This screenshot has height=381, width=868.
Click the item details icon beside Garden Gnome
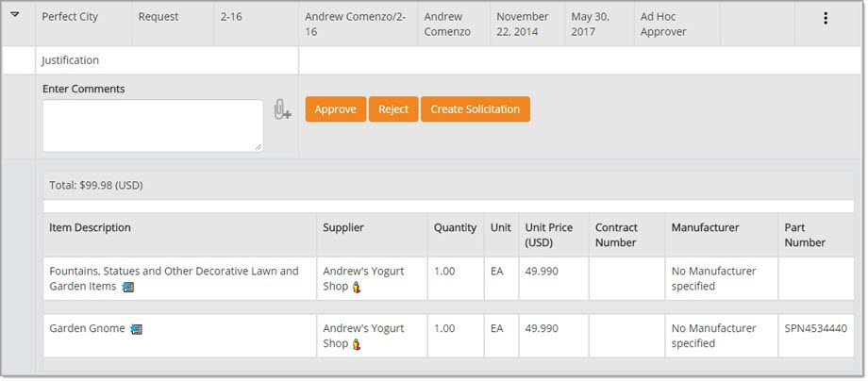[x=136, y=329]
